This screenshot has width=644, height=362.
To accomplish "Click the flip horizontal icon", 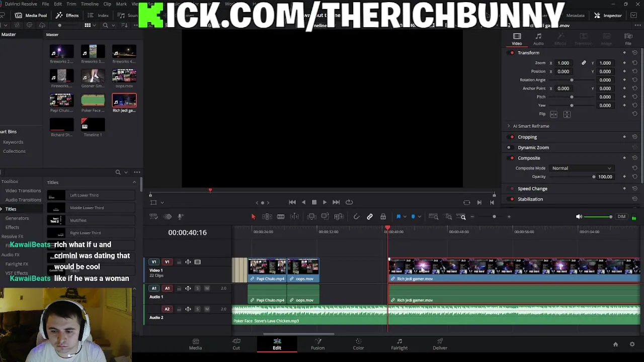I will [554, 114].
